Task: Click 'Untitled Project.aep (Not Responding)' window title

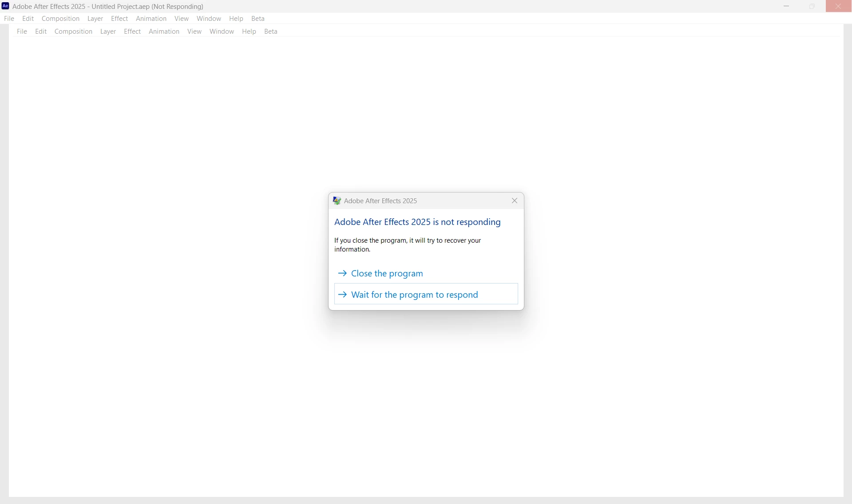Action: pyautogui.click(x=147, y=7)
